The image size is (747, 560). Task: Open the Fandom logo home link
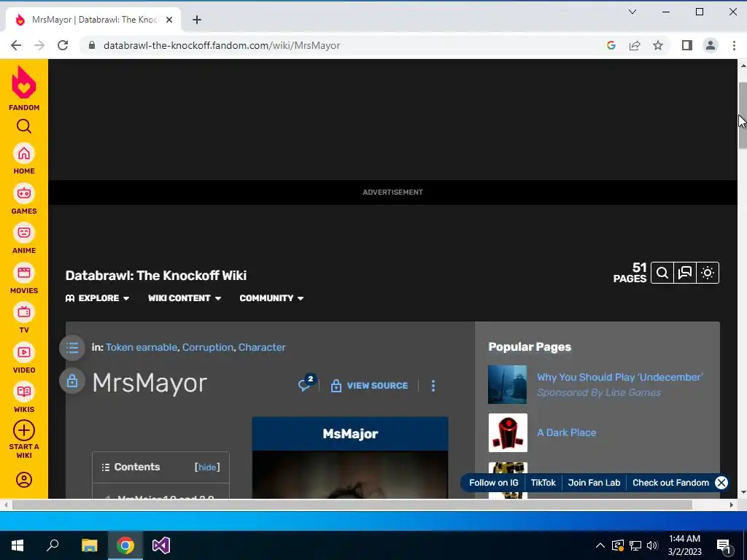[24, 88]
